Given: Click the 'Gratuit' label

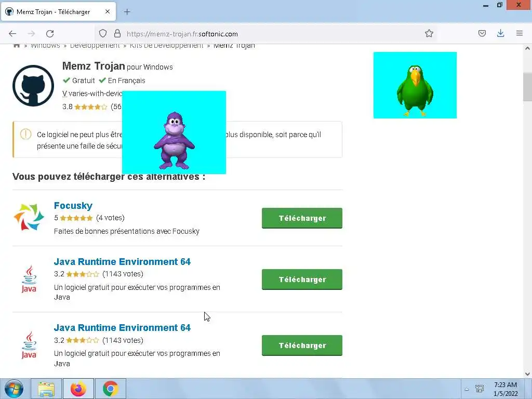Looking at the screenshot, I should pyautogui.click(x=84, y=81).
